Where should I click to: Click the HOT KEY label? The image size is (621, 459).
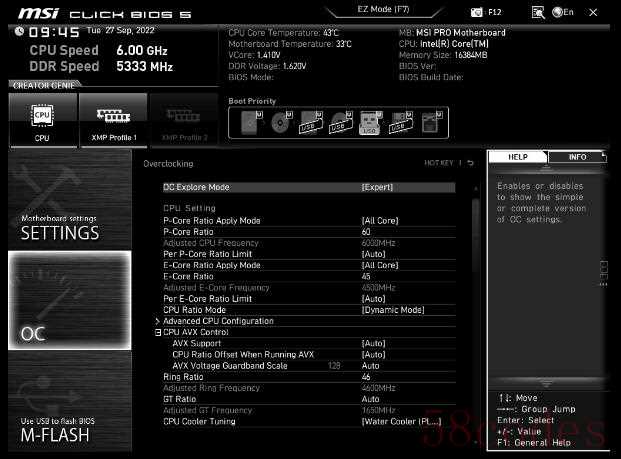point(438,163)
